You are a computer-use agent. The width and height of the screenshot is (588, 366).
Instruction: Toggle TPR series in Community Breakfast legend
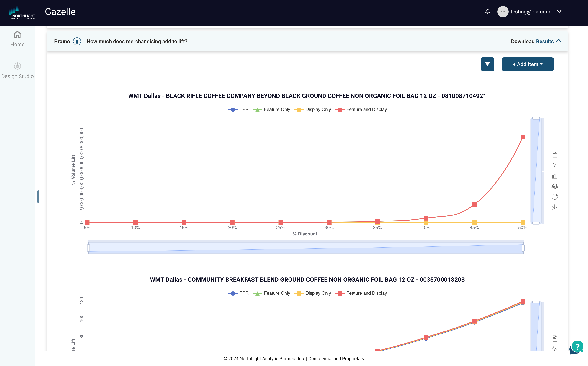point(238,293)
